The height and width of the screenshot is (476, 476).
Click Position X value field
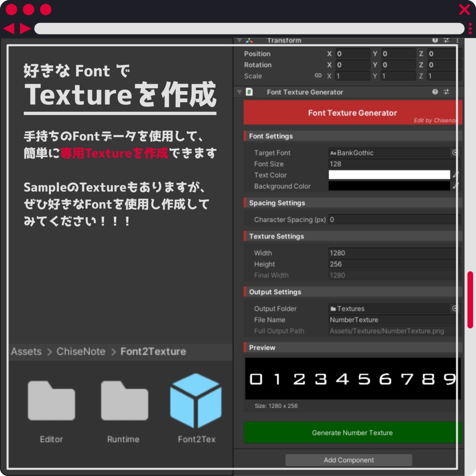353,54
